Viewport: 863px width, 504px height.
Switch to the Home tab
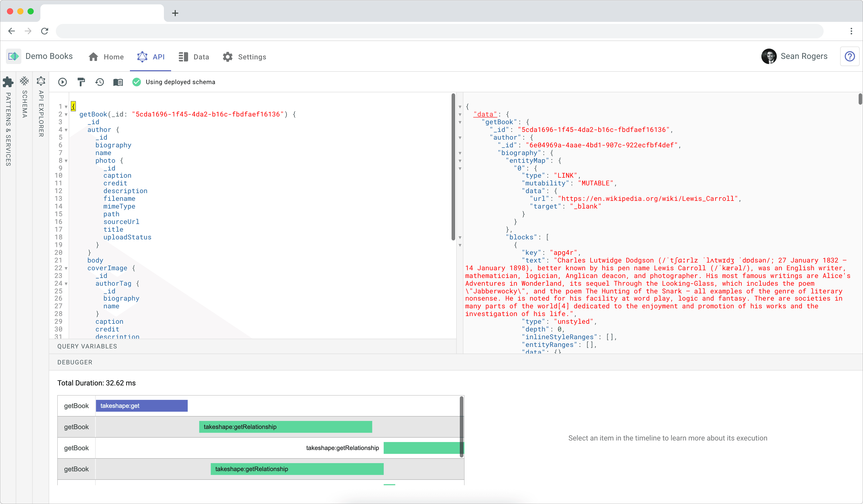click(106, 57)
